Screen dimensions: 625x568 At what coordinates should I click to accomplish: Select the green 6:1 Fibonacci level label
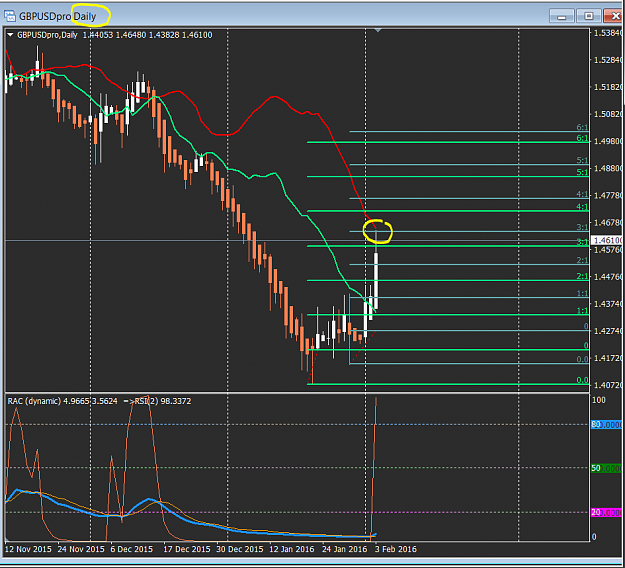[582, 138]
